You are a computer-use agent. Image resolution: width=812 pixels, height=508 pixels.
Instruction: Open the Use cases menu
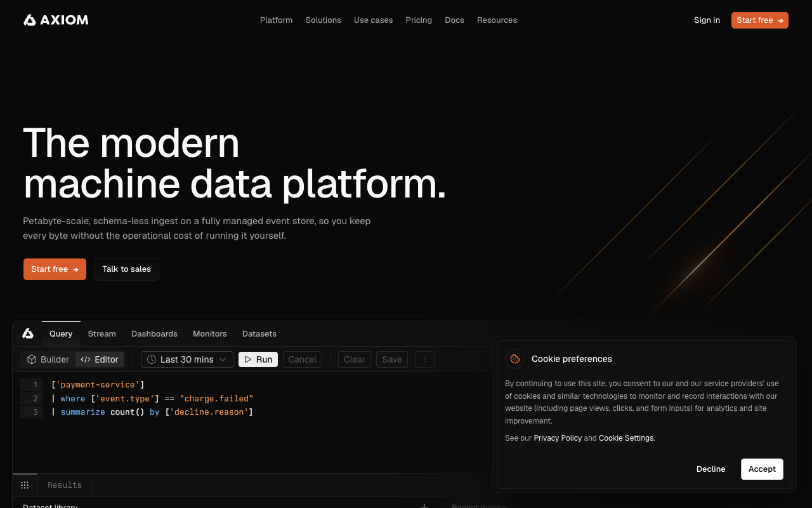tap(373, 20)
